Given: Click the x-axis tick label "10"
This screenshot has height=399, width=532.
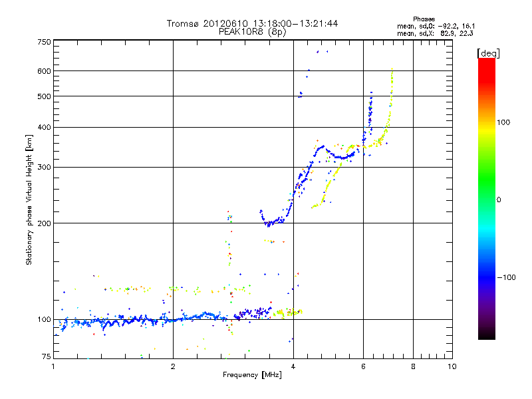Looking at the screenshot, I should coord(452,366).
